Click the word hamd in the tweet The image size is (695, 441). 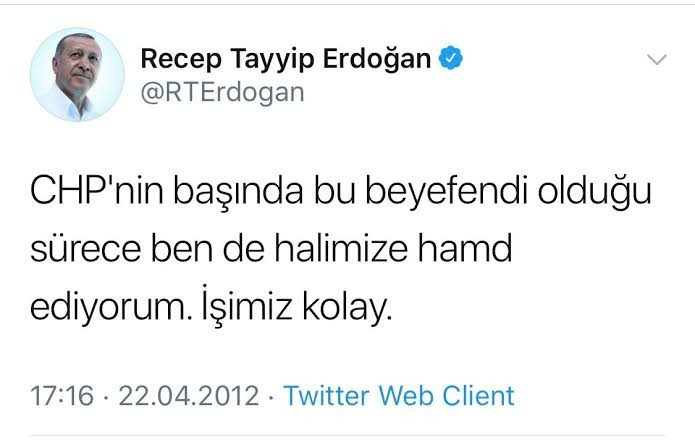pos(465,248)
